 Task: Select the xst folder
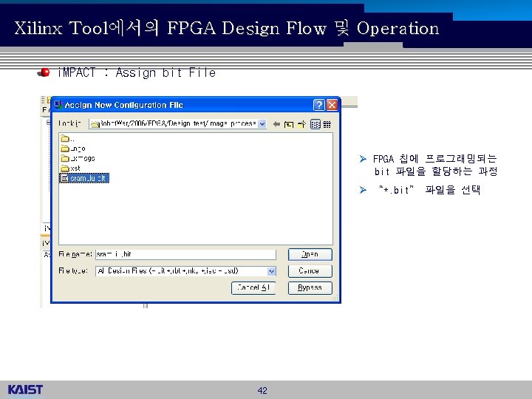click(70, 168)
